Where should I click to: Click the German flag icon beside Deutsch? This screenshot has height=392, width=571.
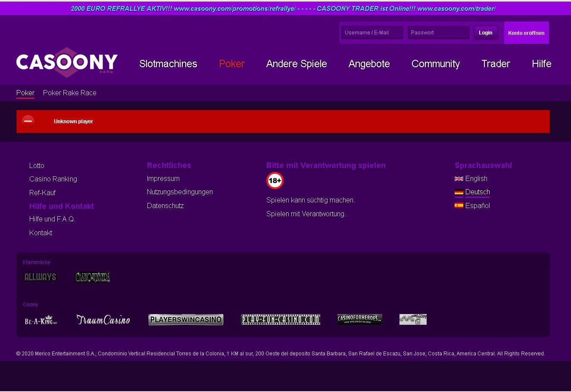[x=459, y=192]
